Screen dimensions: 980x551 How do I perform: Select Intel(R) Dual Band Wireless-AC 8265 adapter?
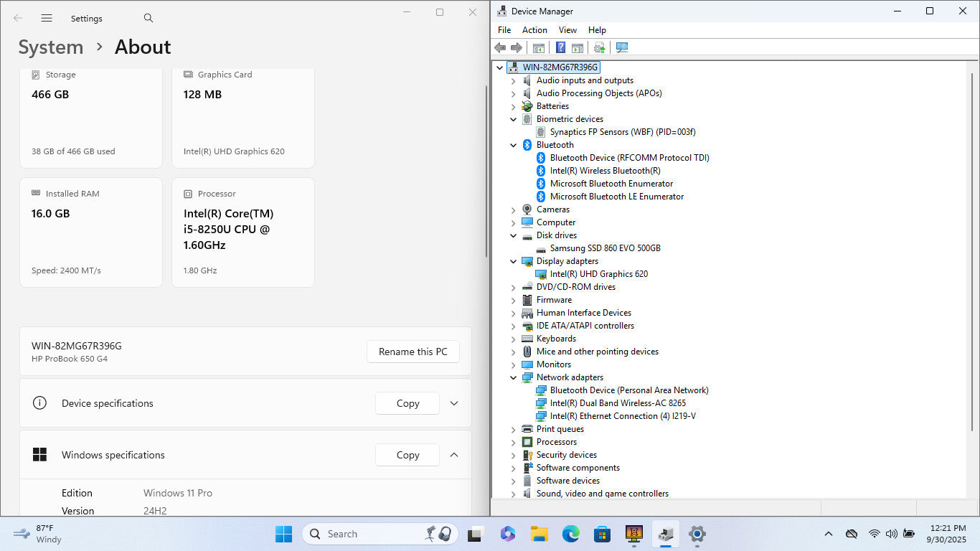pyautogui.click(x=617, y=403)
